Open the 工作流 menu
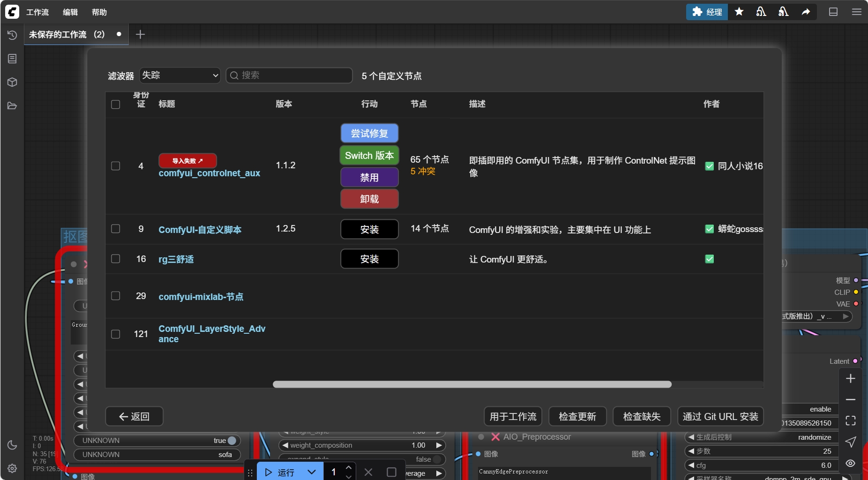The image size is (868, 480). 37,12
